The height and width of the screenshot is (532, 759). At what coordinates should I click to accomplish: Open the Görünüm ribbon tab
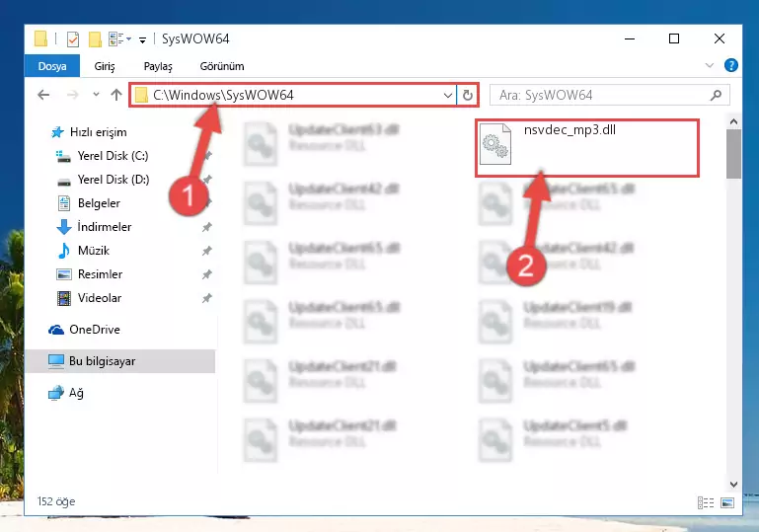222,66
